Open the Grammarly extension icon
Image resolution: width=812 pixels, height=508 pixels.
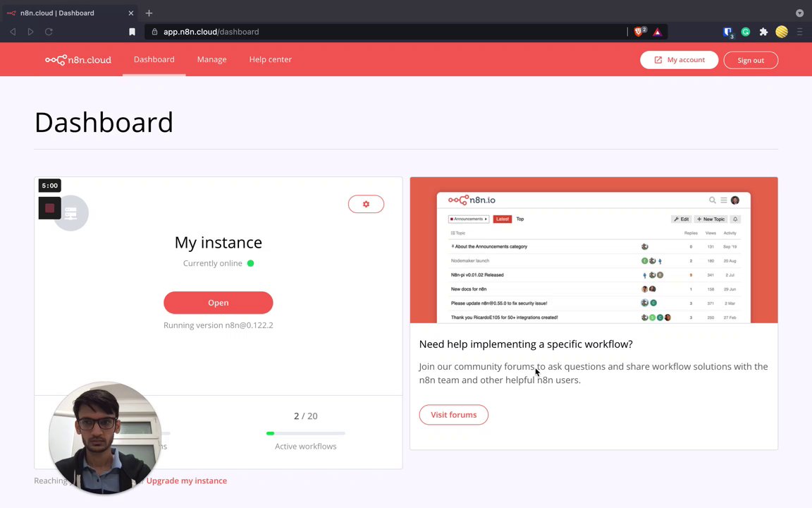746,32
